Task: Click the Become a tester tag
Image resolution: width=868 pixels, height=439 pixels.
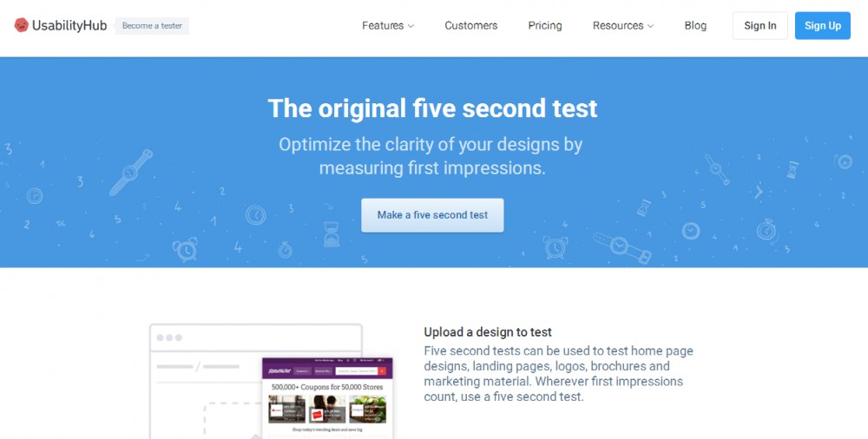Action: pyautogui.click(x=152, y=25)
